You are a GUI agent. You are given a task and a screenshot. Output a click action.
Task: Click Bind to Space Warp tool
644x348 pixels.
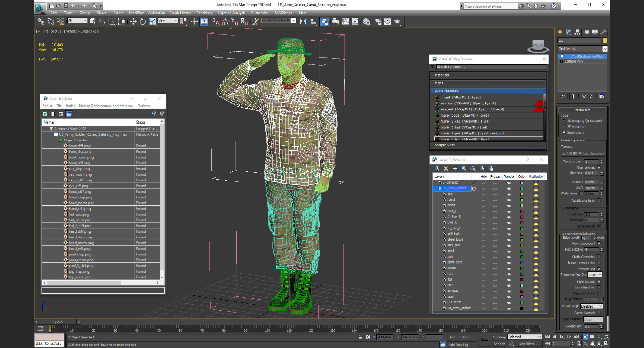60,21
